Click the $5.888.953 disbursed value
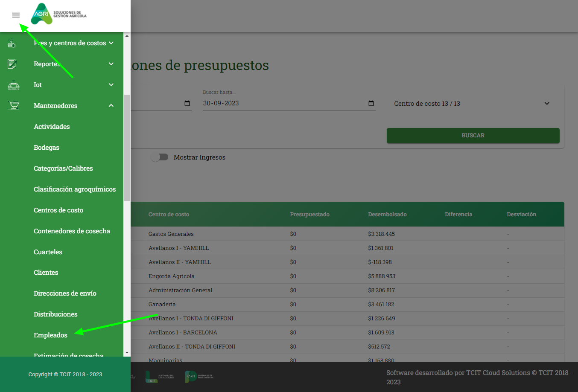The width and height of the screenshot is (578, 392). [382, 276]
